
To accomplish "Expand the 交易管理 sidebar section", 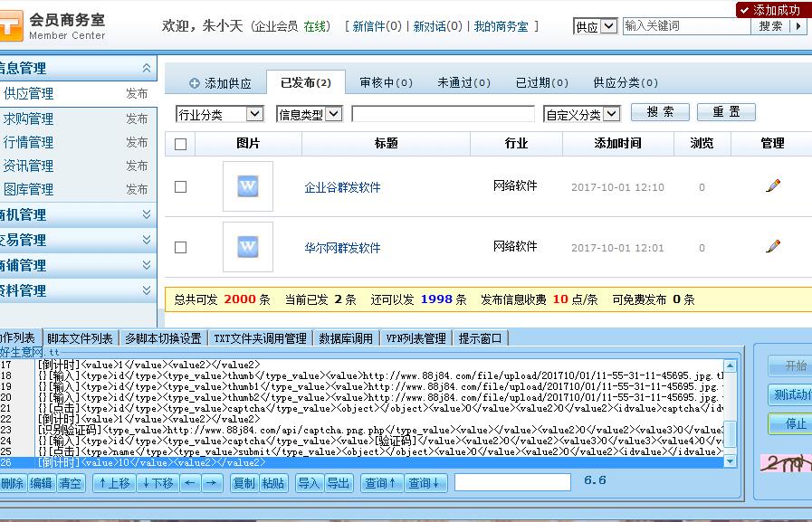I will pos(147,240).
